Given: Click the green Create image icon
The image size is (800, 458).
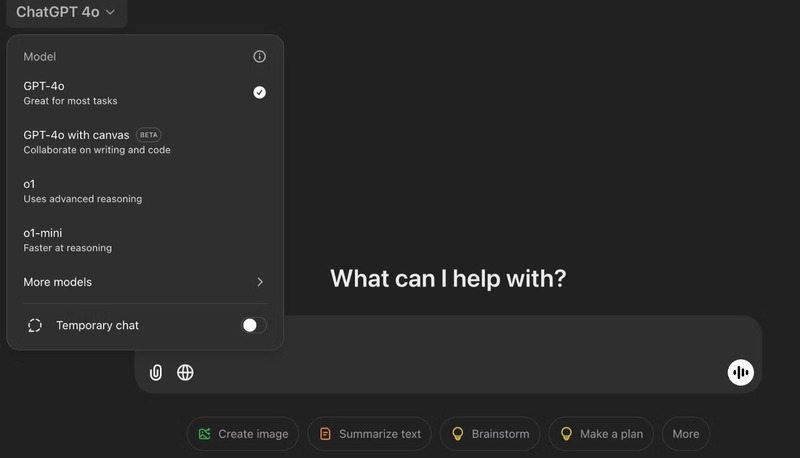Looking at the screenshot, I should pos(205,434).
